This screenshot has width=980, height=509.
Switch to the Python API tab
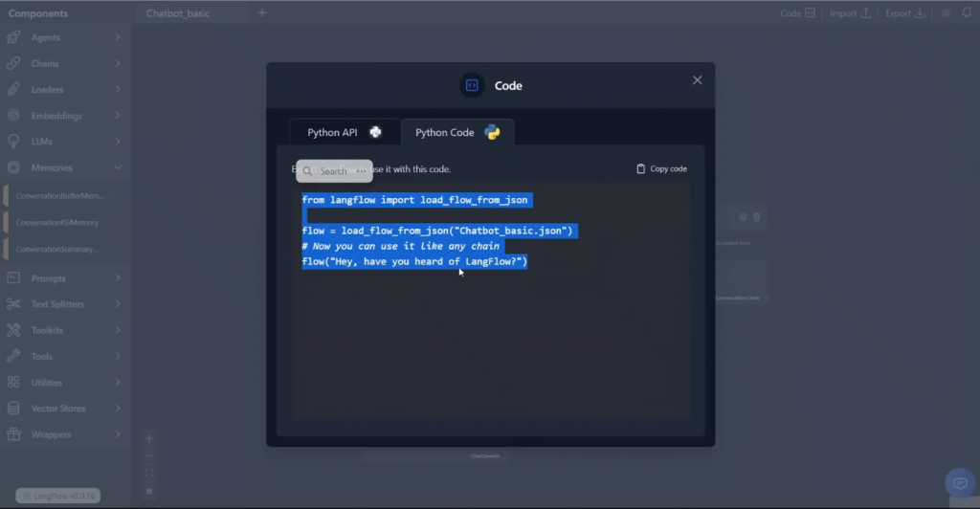[345, 132]
